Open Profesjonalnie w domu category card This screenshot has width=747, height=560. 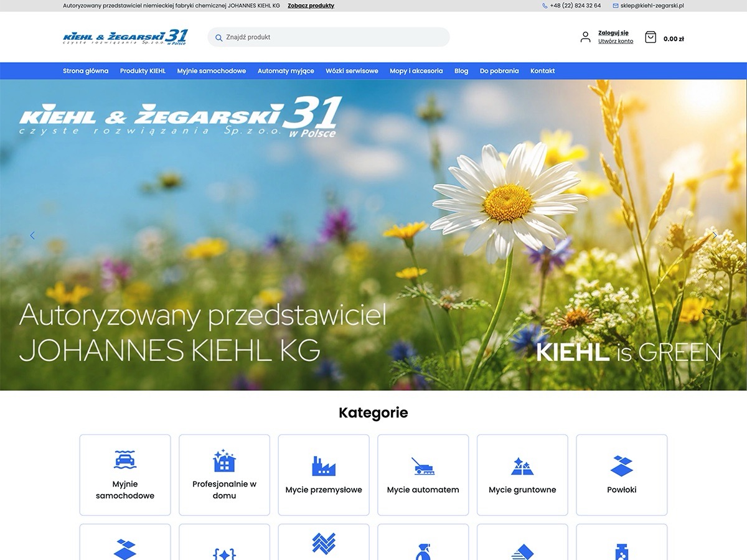(225, 475)
